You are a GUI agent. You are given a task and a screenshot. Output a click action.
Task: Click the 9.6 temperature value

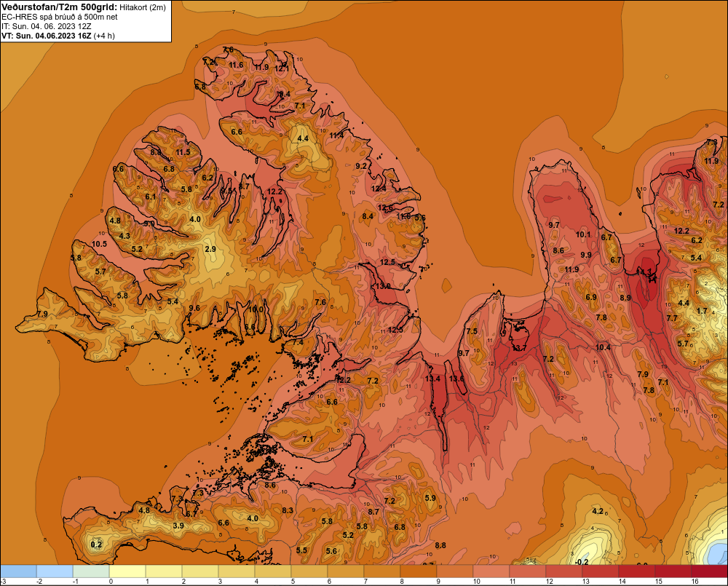[194, 308]
